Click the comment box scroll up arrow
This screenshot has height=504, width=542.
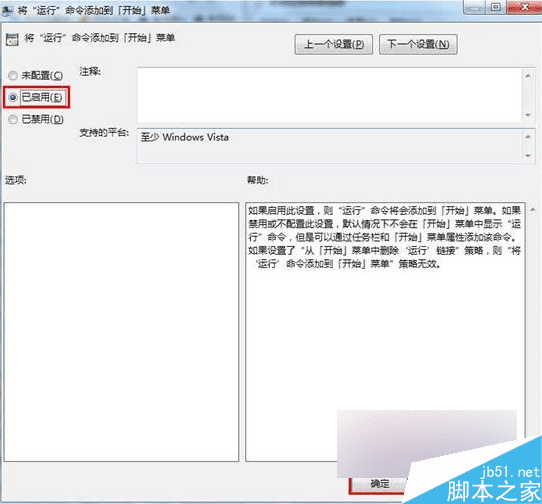[528, 75]
